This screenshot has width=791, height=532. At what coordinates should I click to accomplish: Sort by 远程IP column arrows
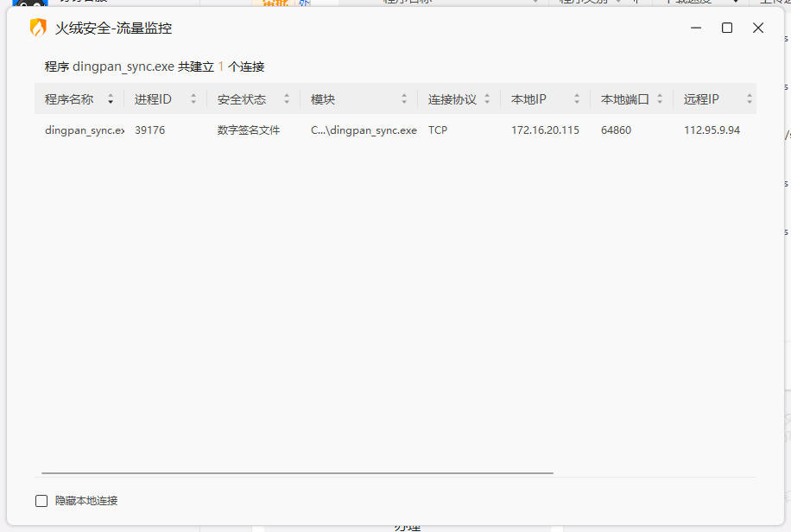pyautogui.click(x=750, y=99)
